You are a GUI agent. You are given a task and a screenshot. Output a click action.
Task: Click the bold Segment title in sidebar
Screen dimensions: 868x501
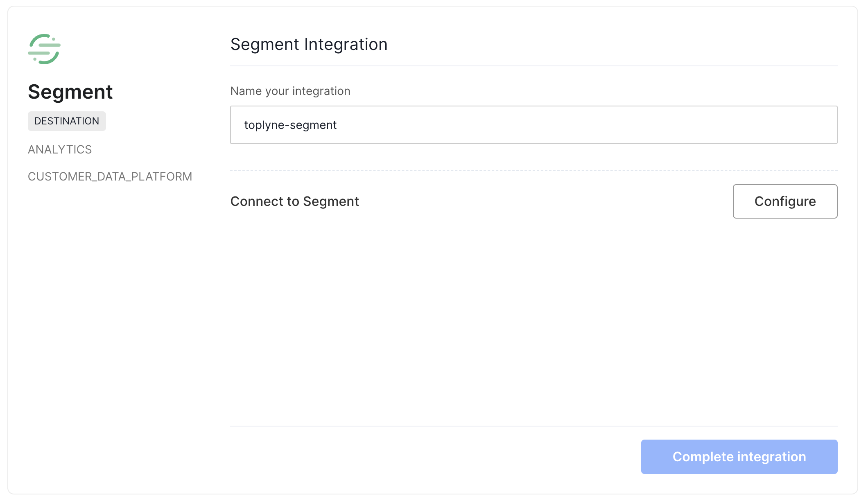[x=70, y=92]
